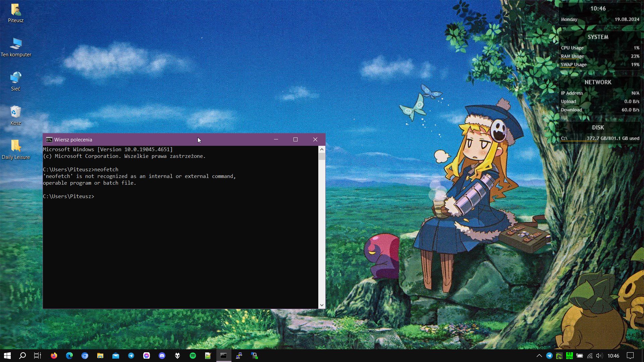Viewport: 644px width, 362px height.
Task: Open Command Prompt window system menu icon
Action: point(49,140)
